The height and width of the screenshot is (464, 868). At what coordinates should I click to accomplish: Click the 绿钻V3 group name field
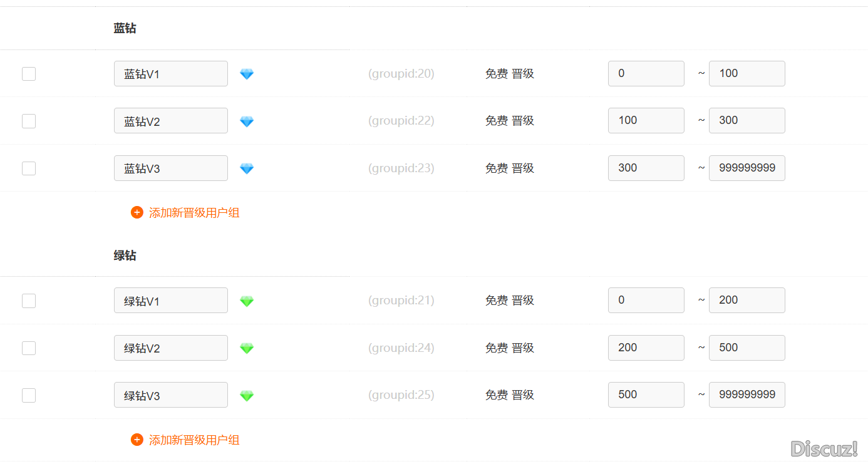pyautogui.click(x=170, y=395)
